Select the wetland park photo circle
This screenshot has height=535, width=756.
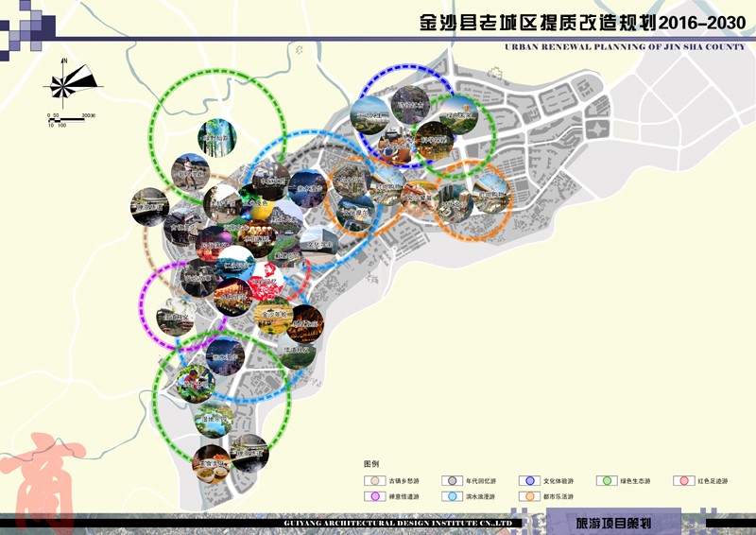pyautogui.click(x=212, y=419)
